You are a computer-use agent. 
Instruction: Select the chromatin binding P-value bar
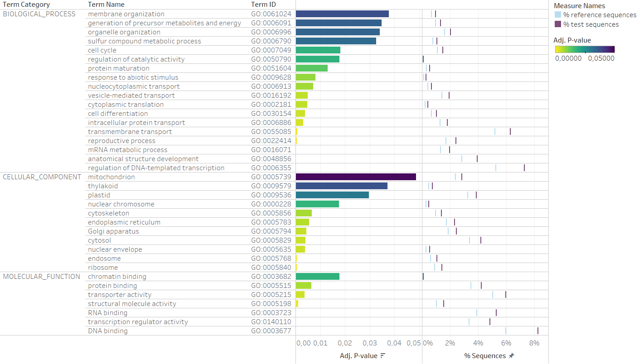click(317, 277)
